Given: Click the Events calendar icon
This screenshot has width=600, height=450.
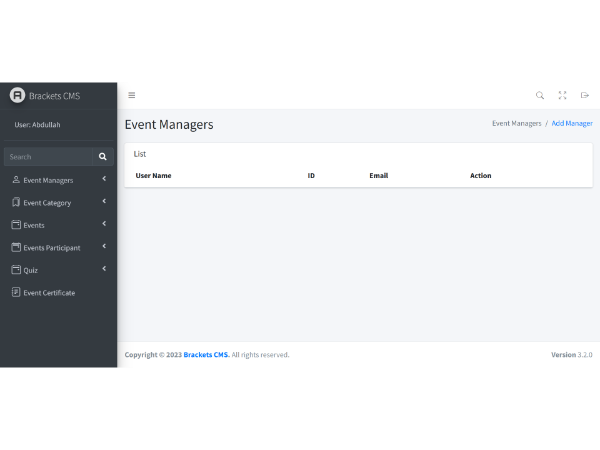Looking at the screenshot, I should (x=16, y=225).
